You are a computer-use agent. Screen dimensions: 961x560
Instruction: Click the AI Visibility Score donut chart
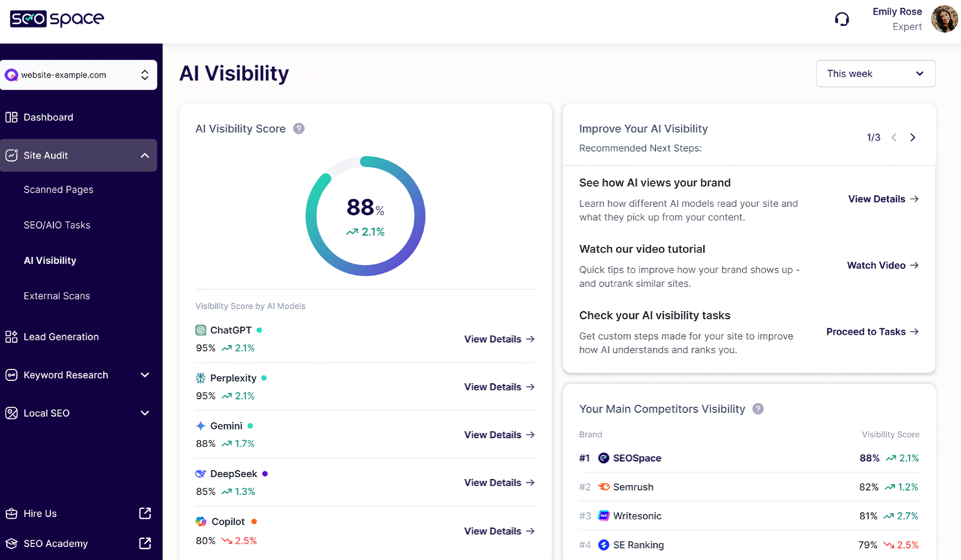pos(365,216)
